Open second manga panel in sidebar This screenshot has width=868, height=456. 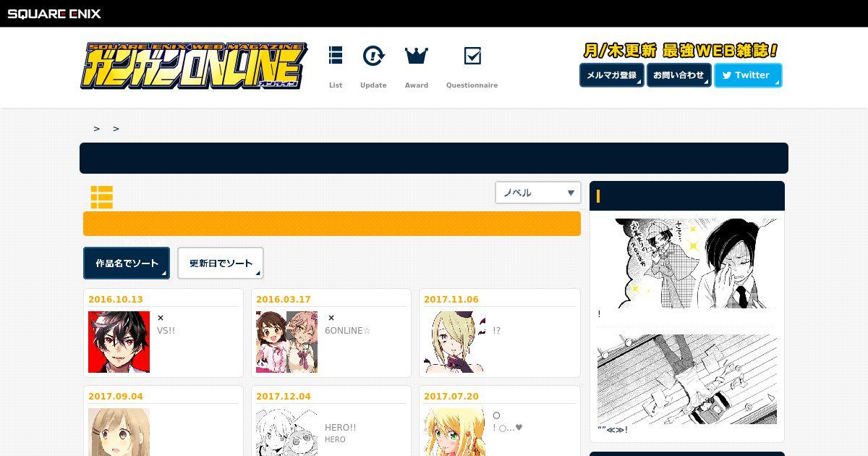pos(687,379)
